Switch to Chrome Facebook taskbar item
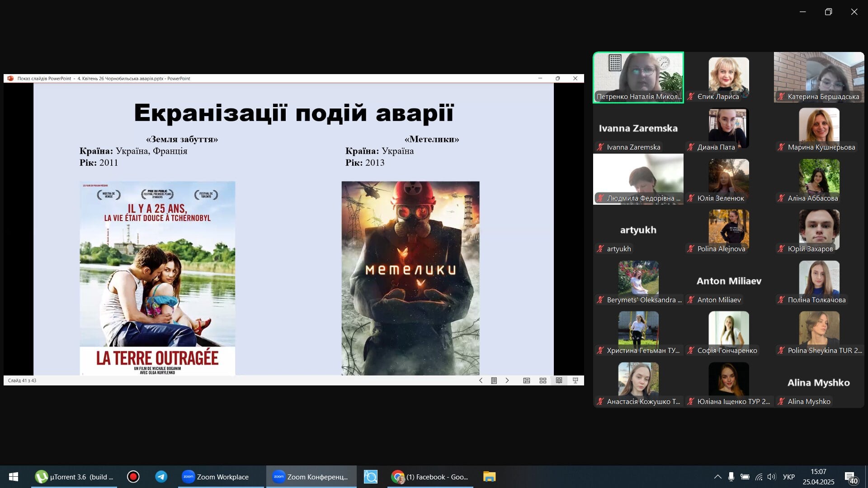 tap(430, 477)
